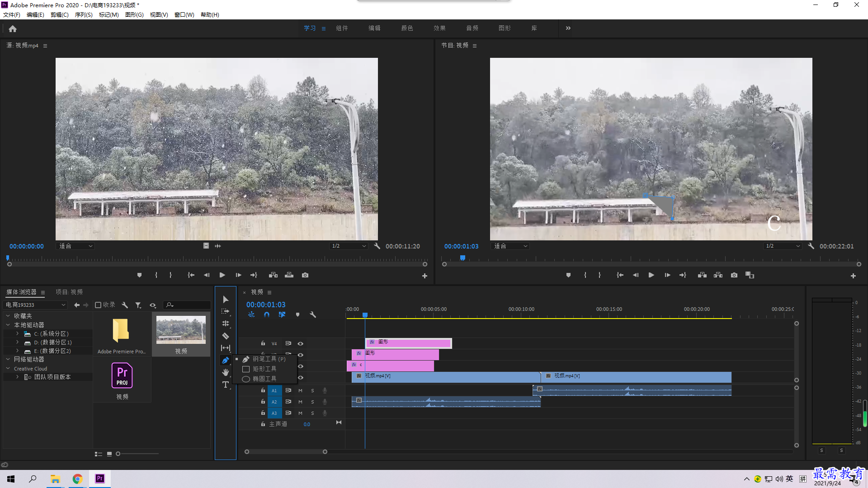Click Insert button in Source monitor
Image resolution: width=868 pixels, height=488 pixels.
coord(273,275)
